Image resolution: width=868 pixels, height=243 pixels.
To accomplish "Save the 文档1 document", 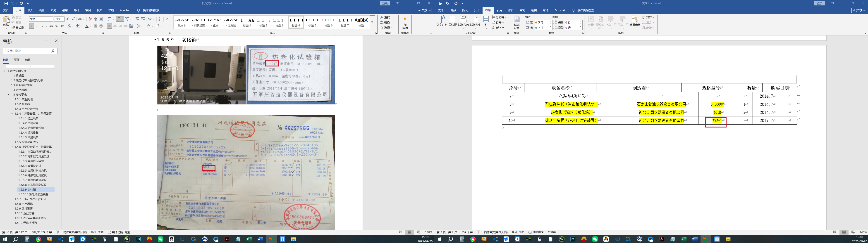I will point(441,3).
